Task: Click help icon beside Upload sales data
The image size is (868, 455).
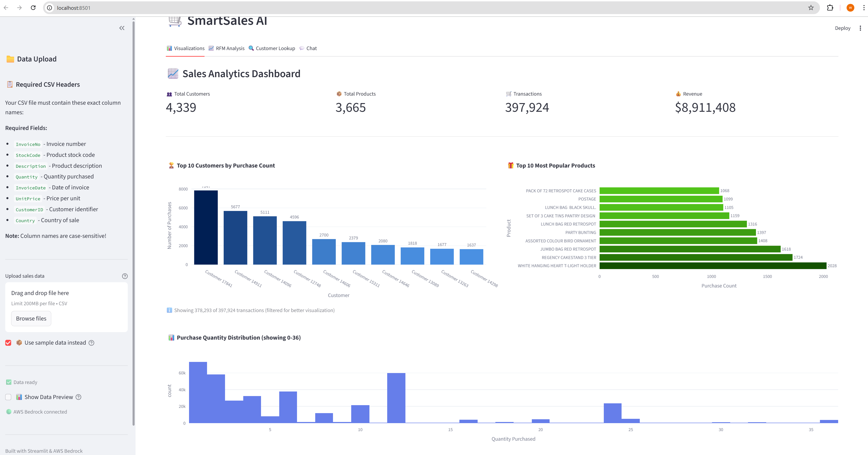Action: (x=125, y=276)
